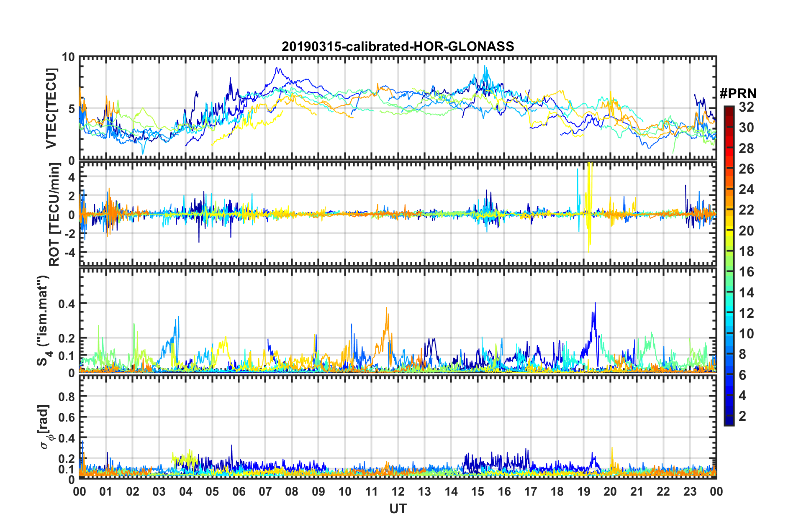The height and width of the screenshot is (532, 796).
Task: Click ROT y-axis tick label -2
Action: pos(69,234)
